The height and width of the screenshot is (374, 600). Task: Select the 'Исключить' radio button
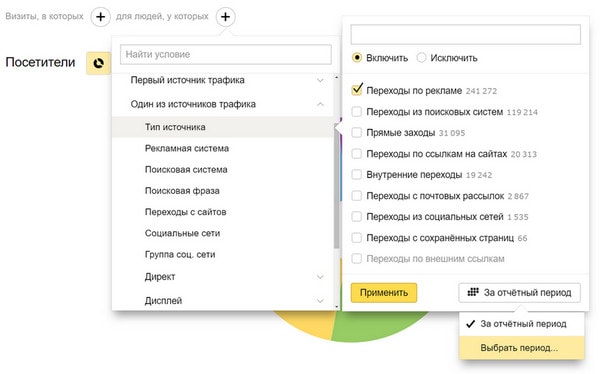click(x=421, y=58)
